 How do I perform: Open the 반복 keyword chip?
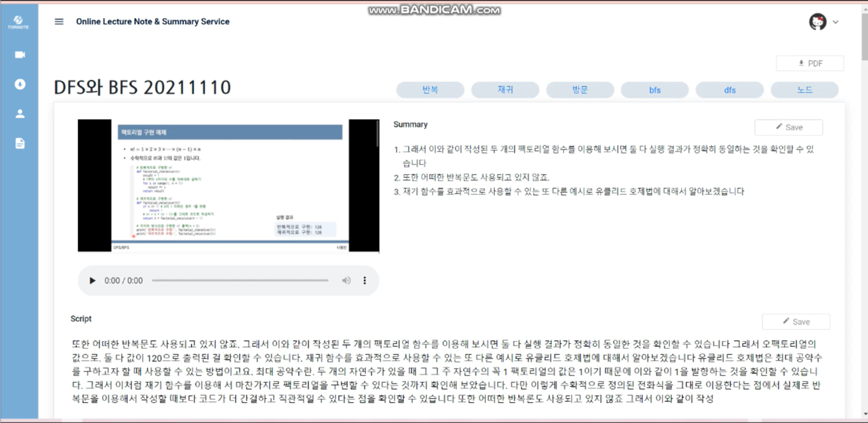pos(430,90)
